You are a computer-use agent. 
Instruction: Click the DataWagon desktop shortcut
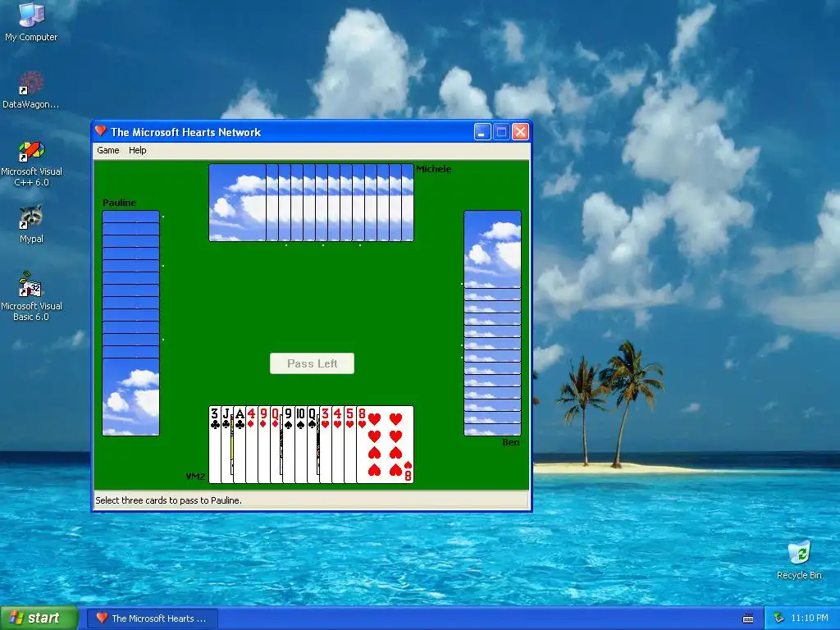tap(31, 90)
